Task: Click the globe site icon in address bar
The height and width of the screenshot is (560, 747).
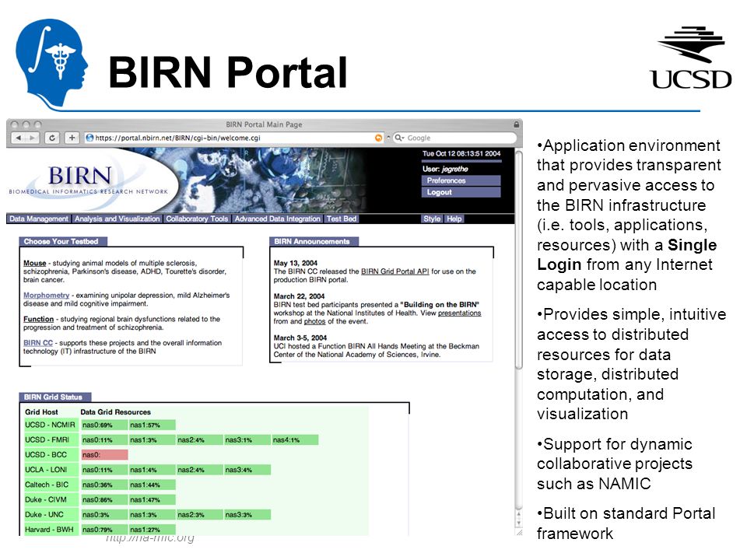Action: tap(89, 138)
